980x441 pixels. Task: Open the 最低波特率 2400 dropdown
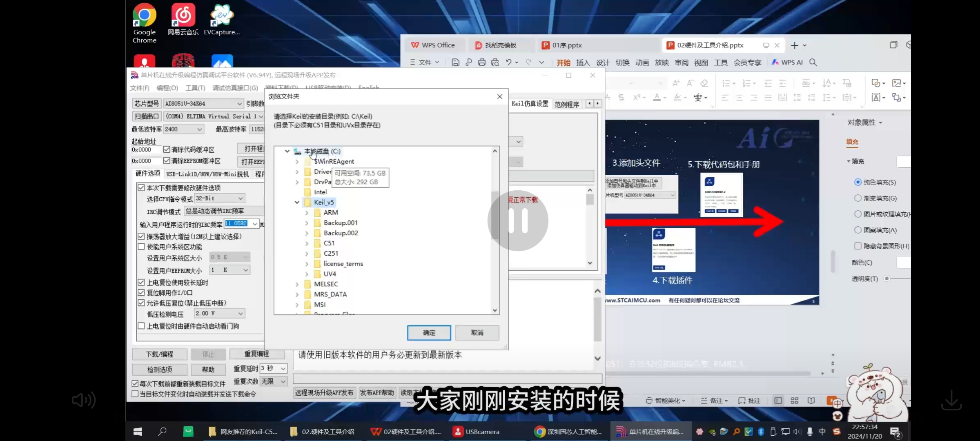coord(184,129)
